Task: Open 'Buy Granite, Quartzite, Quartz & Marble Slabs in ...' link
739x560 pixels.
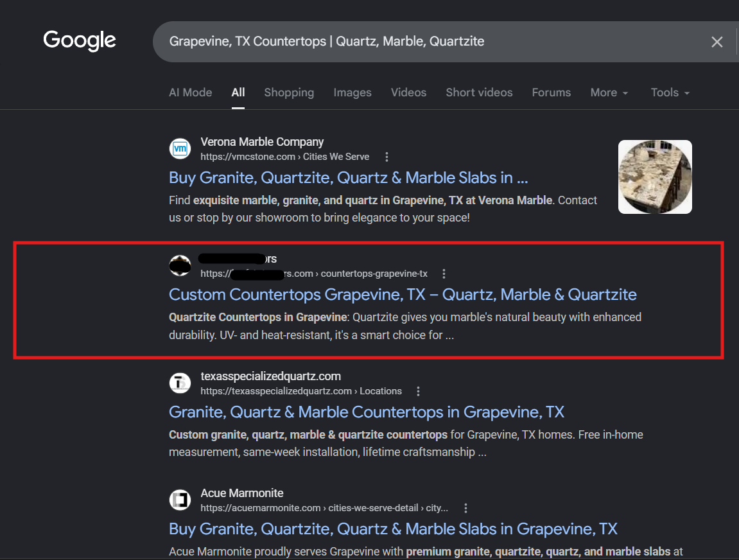Action: click(348, 178)
